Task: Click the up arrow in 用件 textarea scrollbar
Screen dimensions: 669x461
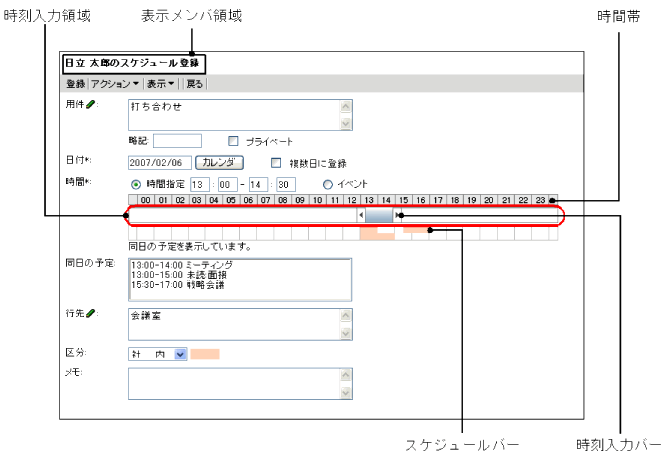Action: pyautogui.click(x=346, y=106)
